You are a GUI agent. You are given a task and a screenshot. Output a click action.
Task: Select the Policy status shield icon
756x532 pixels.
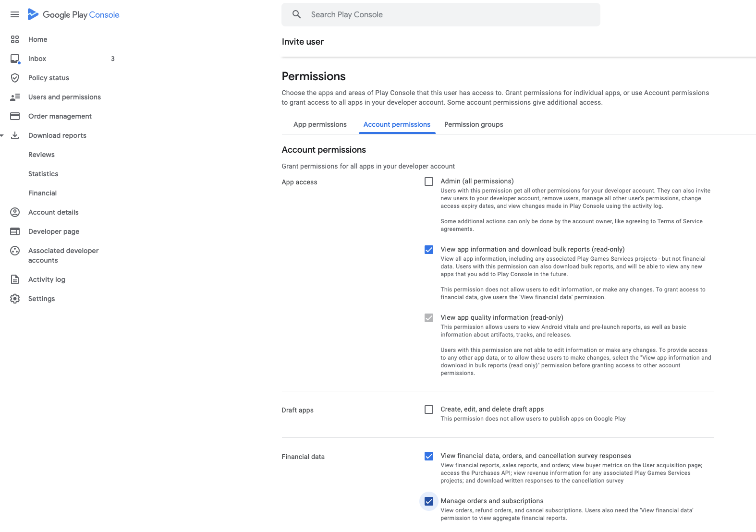click(15, 78)
